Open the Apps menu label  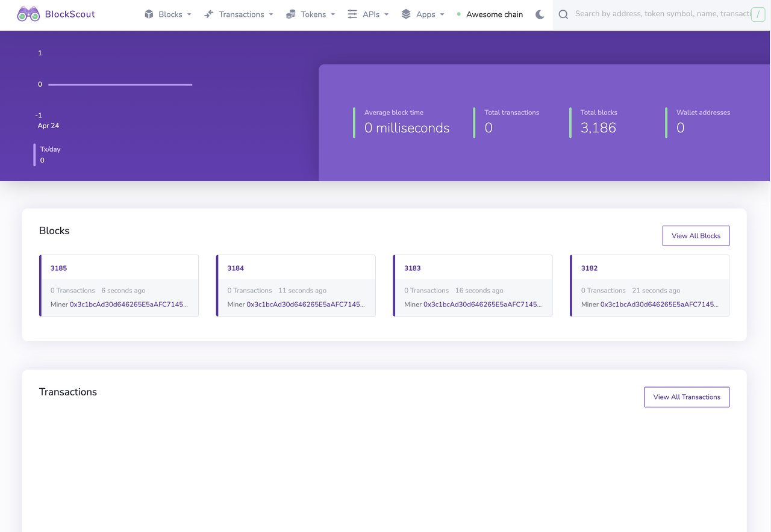point(426,14)
